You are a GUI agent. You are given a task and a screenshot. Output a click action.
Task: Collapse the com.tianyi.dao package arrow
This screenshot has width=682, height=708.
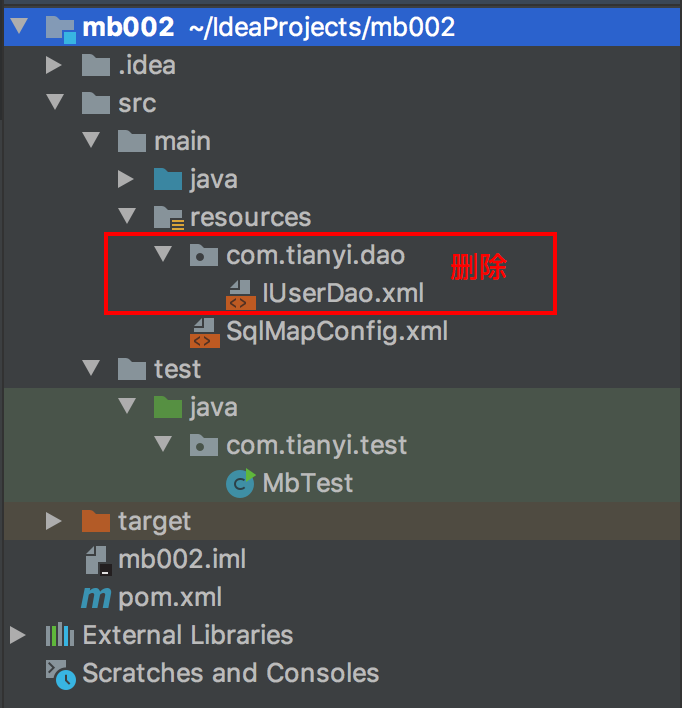pyautogui.click(x=162, y=255)
